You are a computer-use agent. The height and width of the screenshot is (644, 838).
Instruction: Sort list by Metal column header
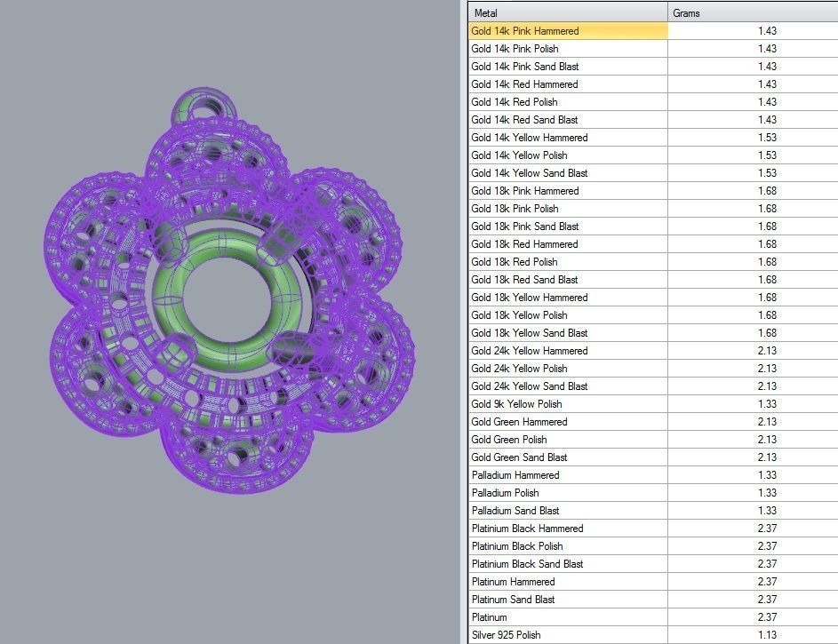pos(567,13)
